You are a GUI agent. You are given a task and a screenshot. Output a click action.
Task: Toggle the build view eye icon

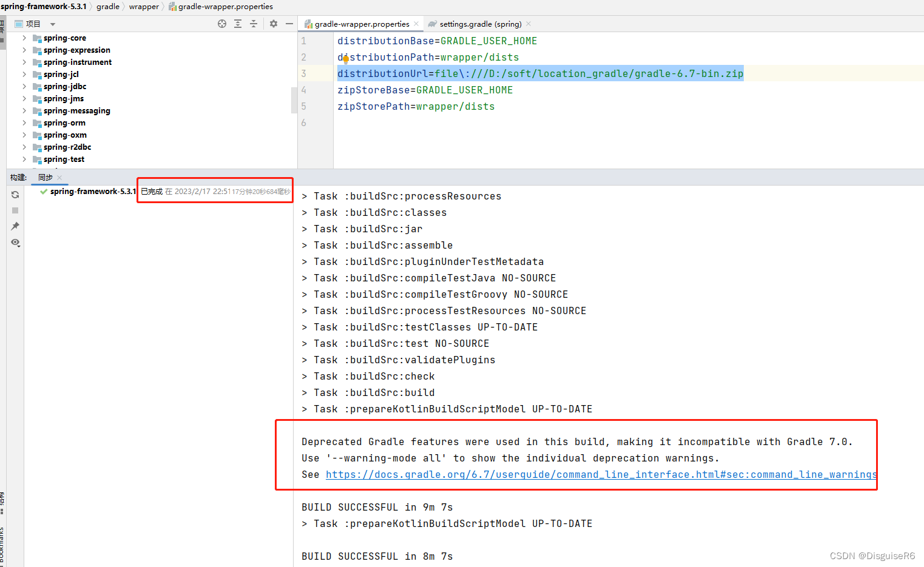[x=15, y=243]
